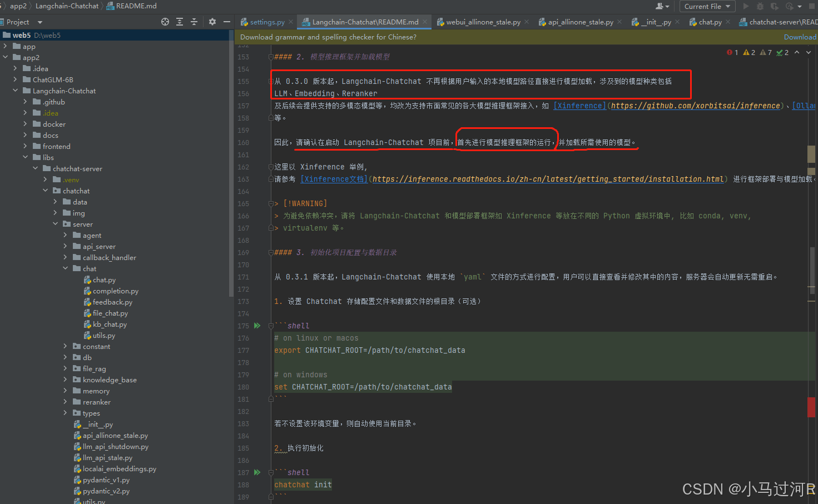Click the locate/select opened file icon
Image resolution: width=818 pixels, height=504 pixels.
165,22
